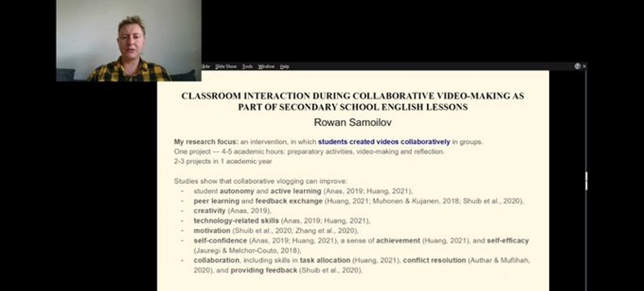644x291 pixels.
Task: Click the bold word 'creativity' in the list
Action: pos(209,210)
